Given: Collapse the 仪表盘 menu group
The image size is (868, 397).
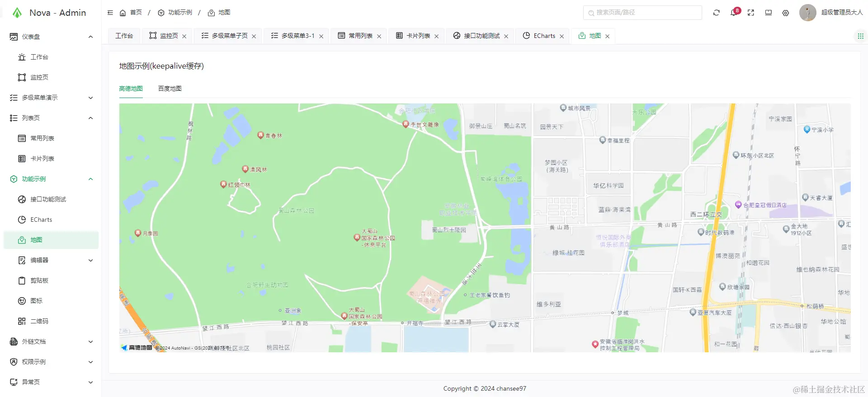Looking at the screenshot, I should click(90, 37).
